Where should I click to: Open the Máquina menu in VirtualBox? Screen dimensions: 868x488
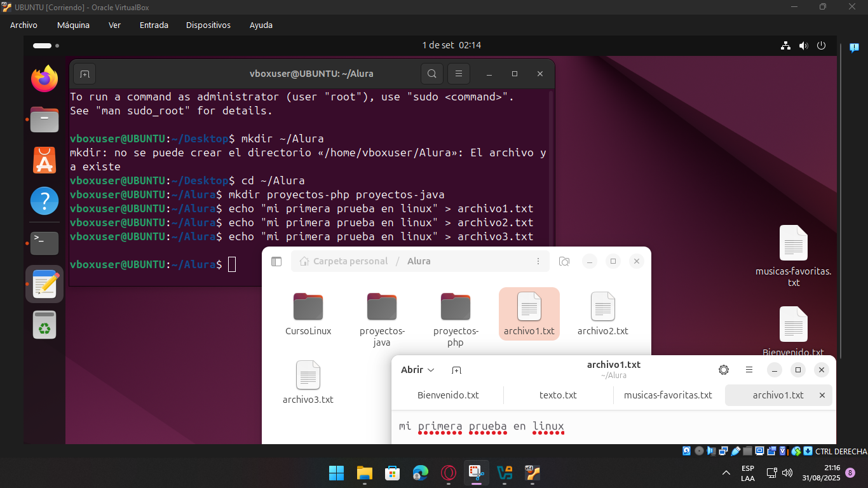73,25
